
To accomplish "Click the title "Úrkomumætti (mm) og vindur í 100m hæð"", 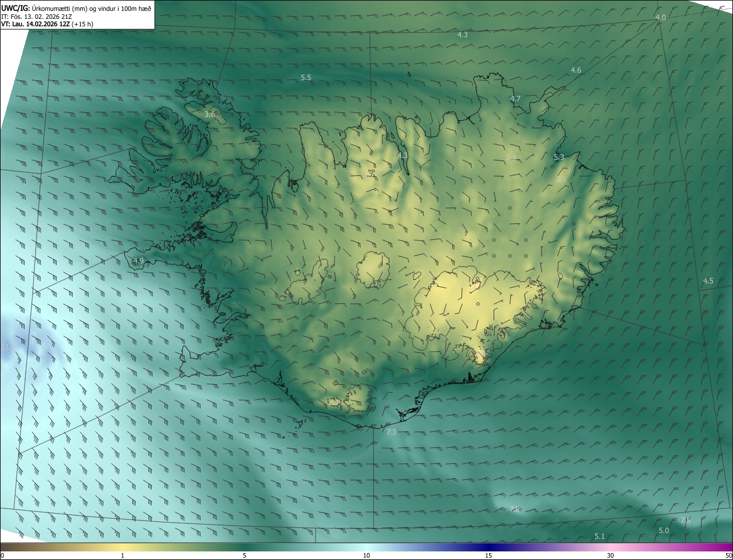I will coord(92,8).
